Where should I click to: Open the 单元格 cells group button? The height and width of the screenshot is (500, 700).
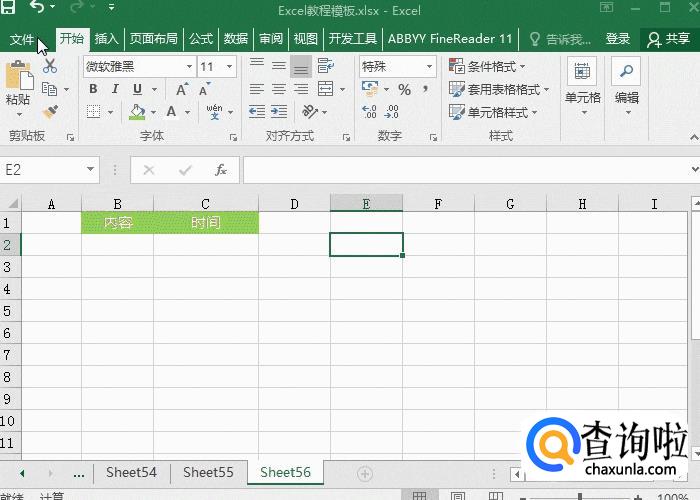(x=583, y=87)
